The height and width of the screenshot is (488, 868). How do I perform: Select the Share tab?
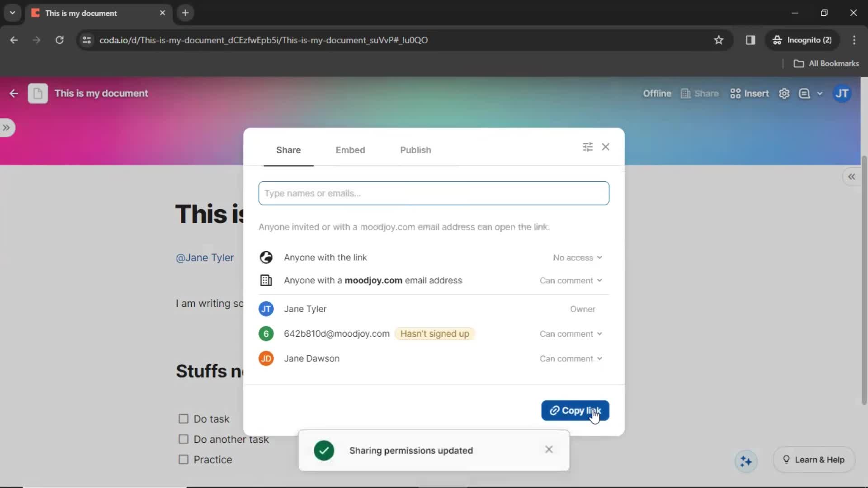click(x=288, y=150)
